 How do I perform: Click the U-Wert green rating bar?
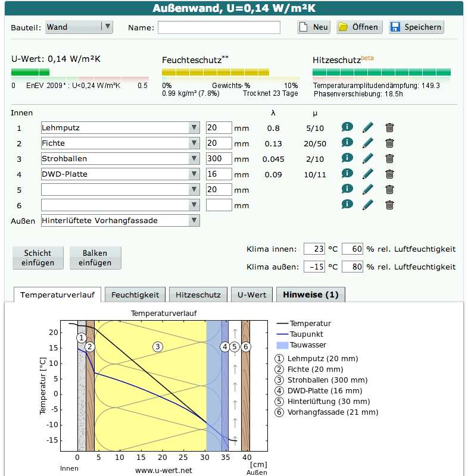coord(30,72)
